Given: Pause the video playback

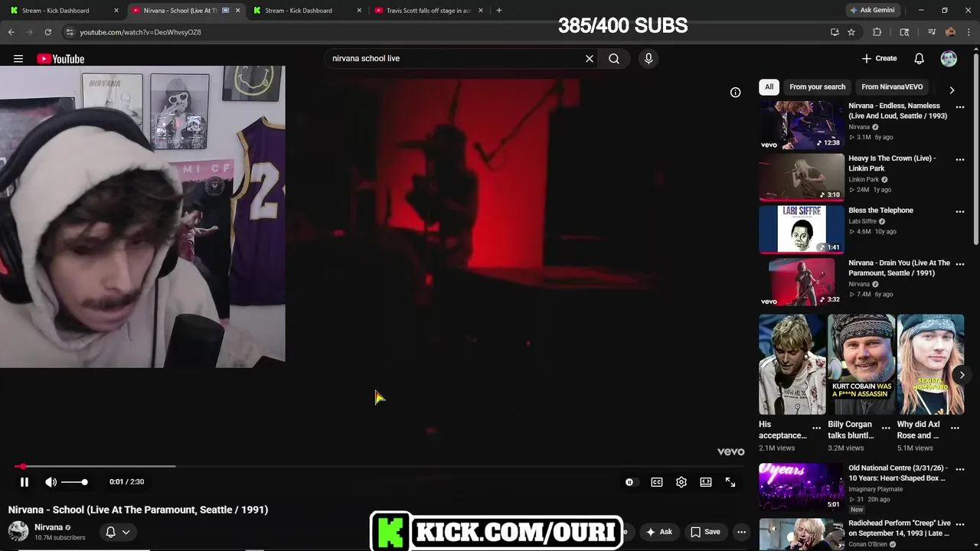Looking at the screenshot, I should 24,482.
